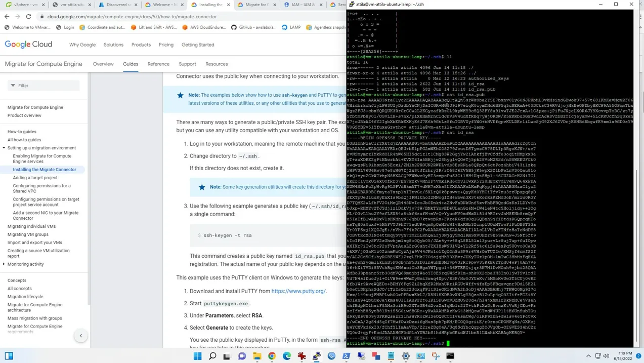
Task: Switch to the 'Welcome' browser tab
Action: tap(164, 5)
